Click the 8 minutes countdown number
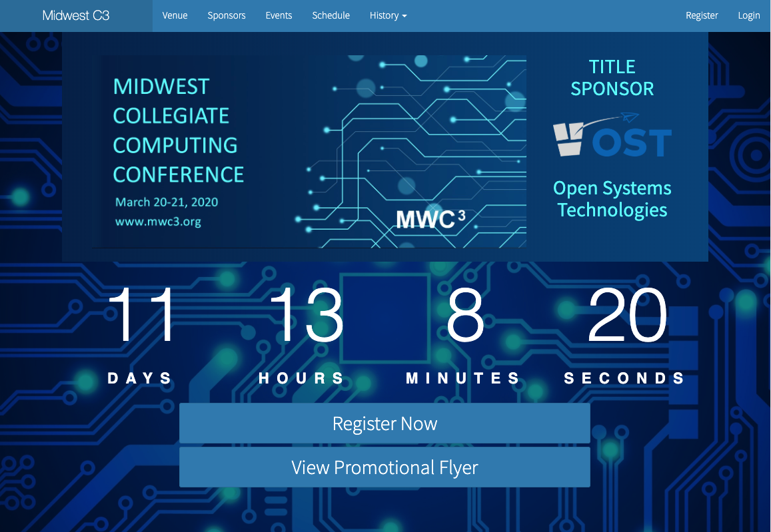Viewport: 771px width, 532px height. point(465,315)
